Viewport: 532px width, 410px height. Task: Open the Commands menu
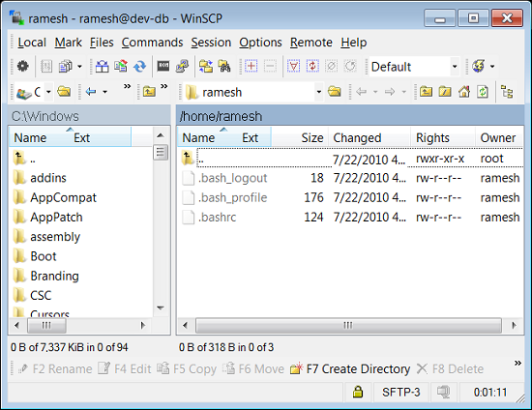152,43
